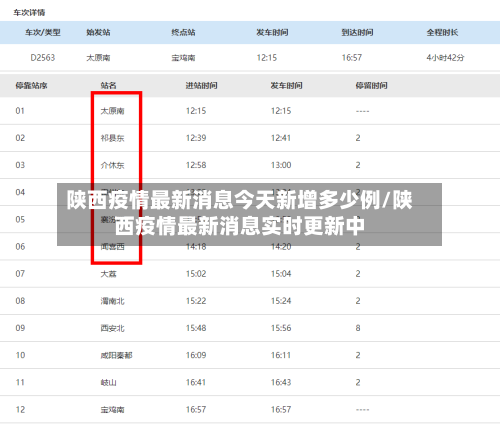Click station '介休东' in row 03
The width and height of the screenshot is (500, 430).
(x=112, y=165)
